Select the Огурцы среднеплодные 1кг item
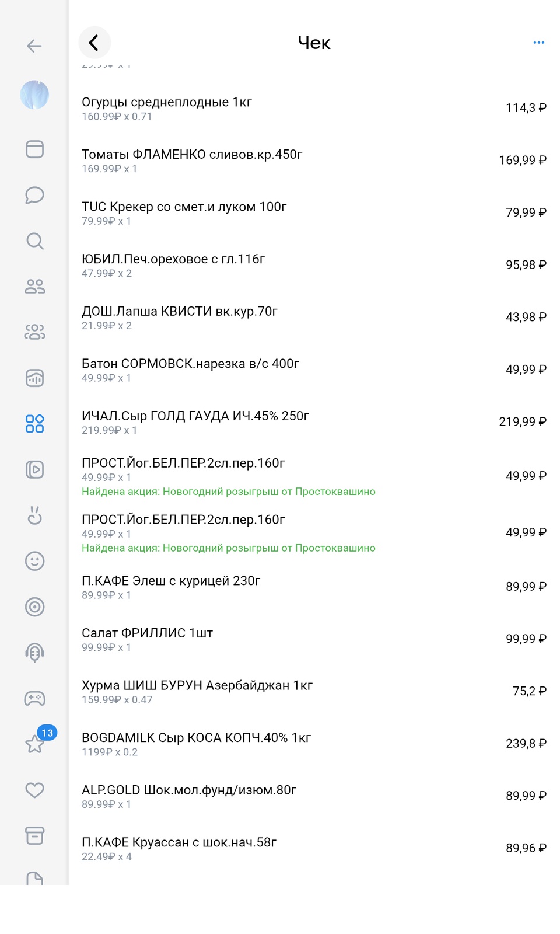The width and height of the screenshot is (560, 934). pyautogui.click(x=167, y=103)
